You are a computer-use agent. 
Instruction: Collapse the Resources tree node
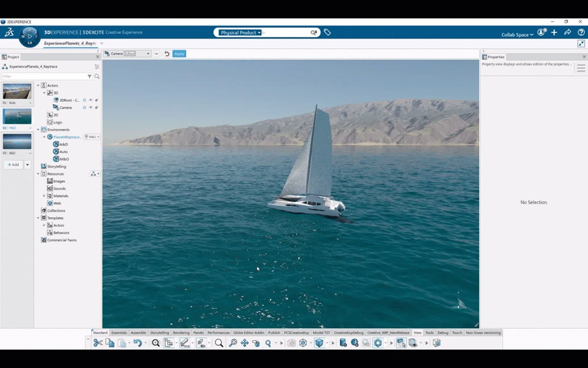[x=38, y=174]
